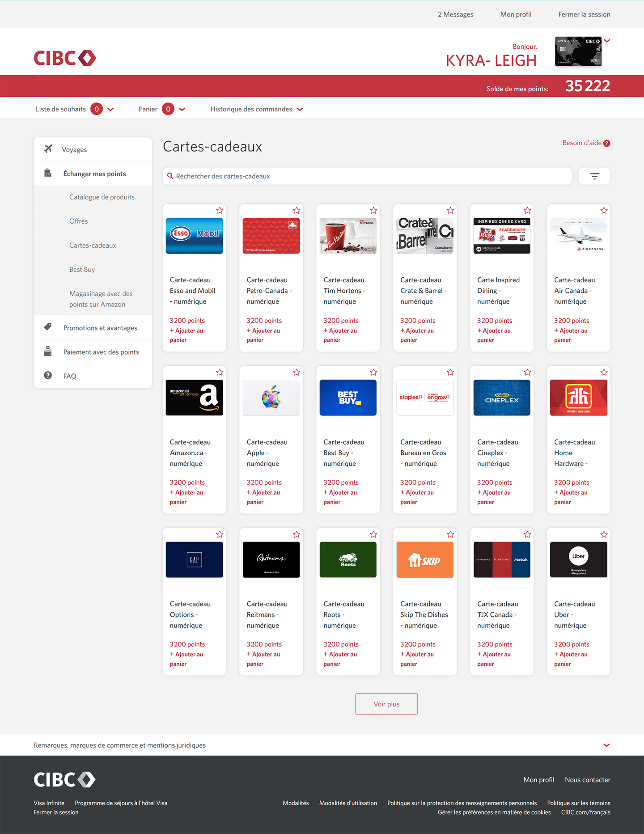The height and width of the screenshot is (834, 644).
Task: Open Visa Infinite footer link
Action: coord(49,803)
